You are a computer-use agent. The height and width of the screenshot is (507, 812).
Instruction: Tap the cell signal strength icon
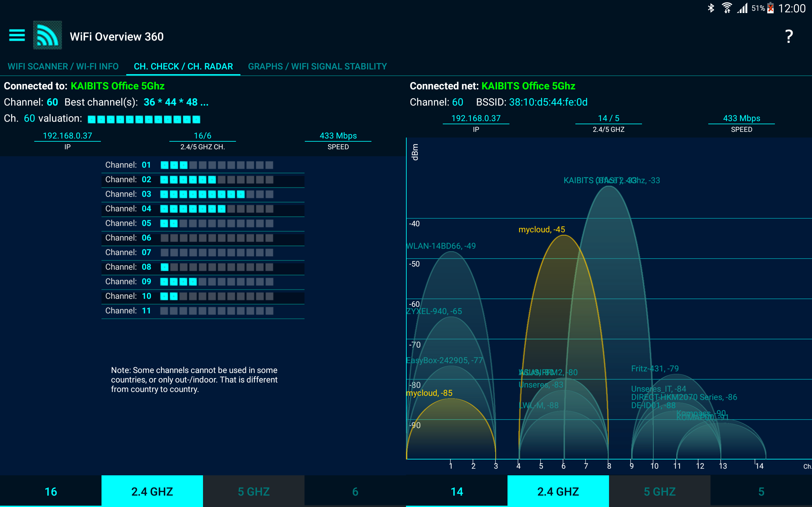[x=742, y=8]
